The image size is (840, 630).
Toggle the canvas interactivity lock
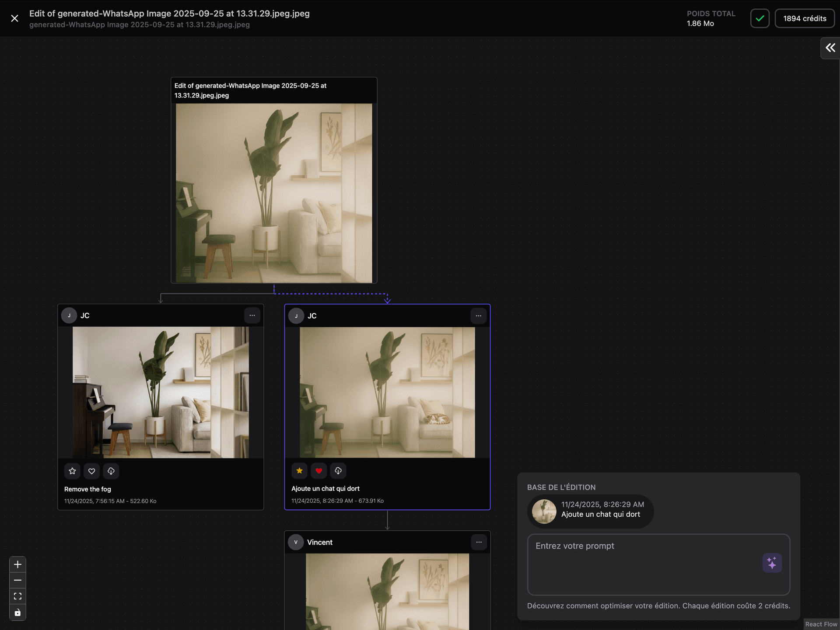pos(17,612)
